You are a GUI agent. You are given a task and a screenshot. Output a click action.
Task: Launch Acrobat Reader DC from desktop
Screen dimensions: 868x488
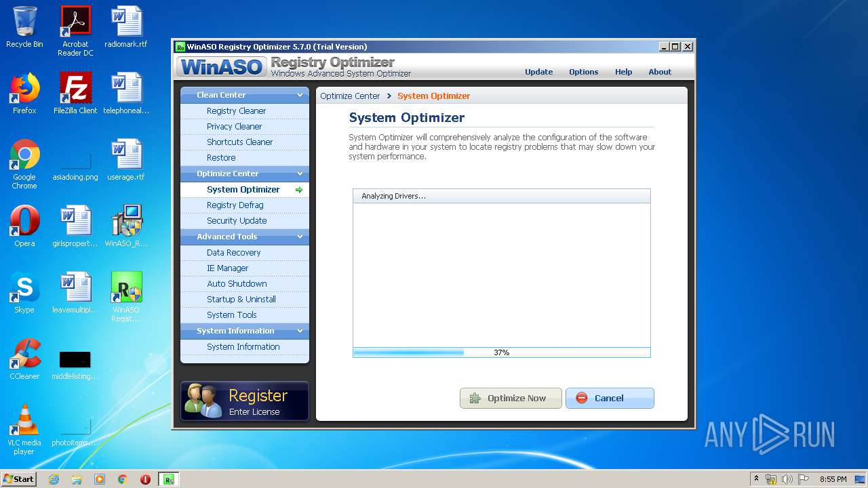pos(75,31)
